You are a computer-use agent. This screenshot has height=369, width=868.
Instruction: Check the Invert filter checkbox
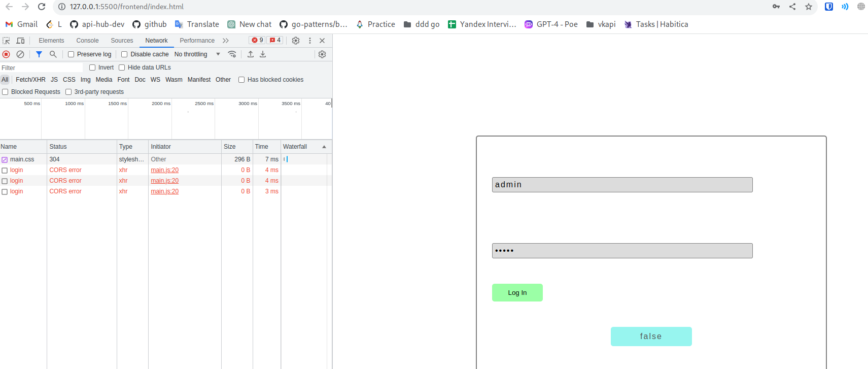pos(92,68)
